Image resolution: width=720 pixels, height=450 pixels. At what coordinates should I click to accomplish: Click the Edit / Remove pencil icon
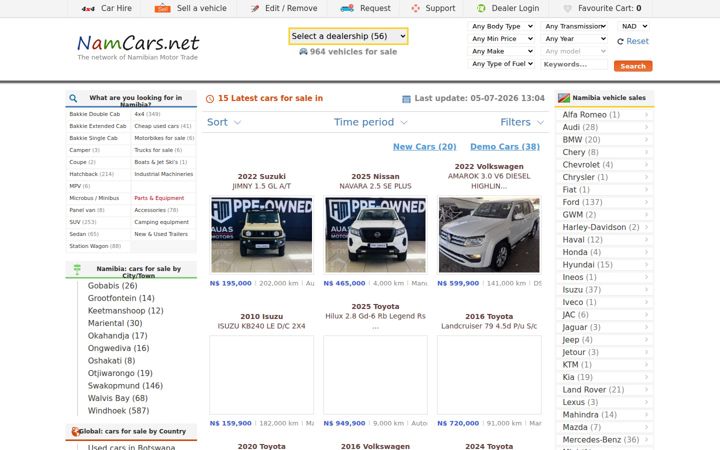[x=255, y=8]
